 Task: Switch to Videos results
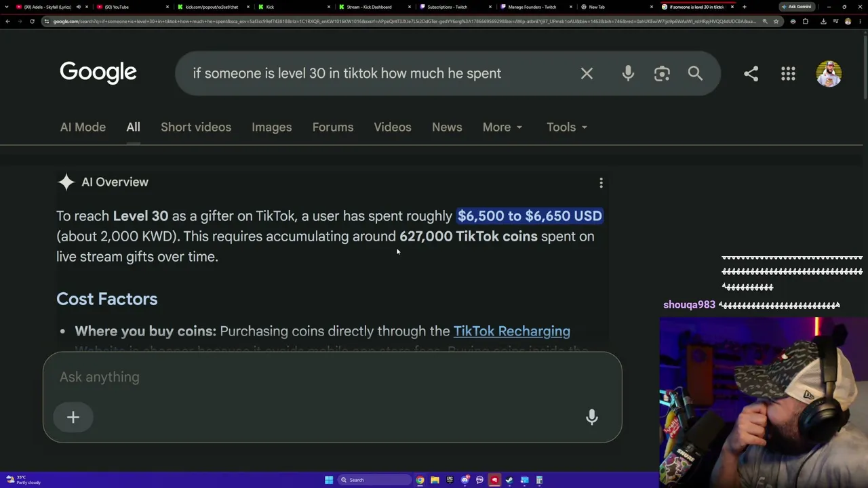[x=393, y=127]
